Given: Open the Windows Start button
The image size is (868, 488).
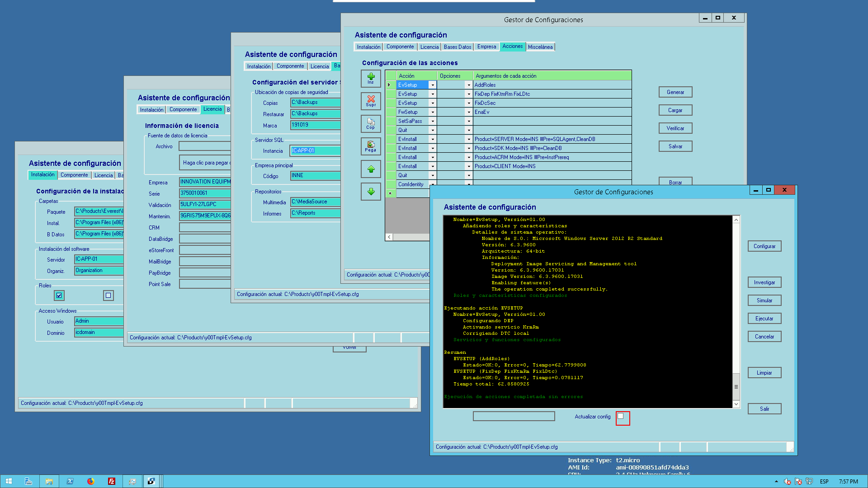Looking at the screenshot, I should [x=9, y=481].
